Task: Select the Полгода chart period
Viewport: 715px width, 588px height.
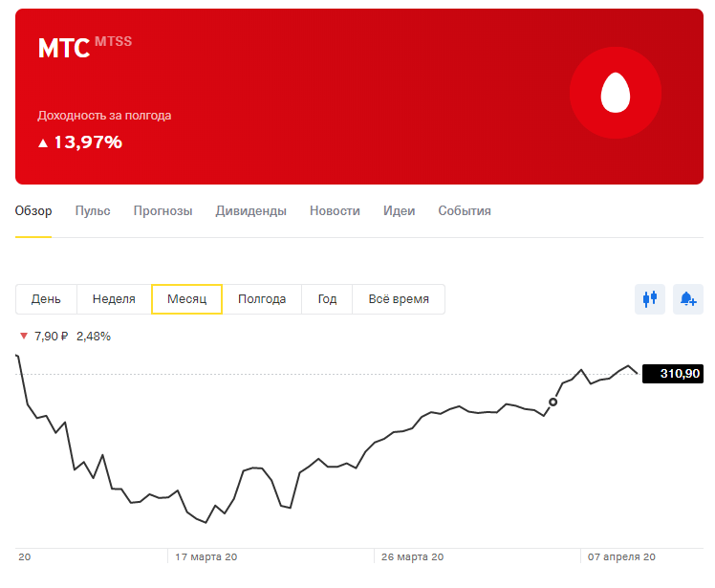Action: pos(262,299)
